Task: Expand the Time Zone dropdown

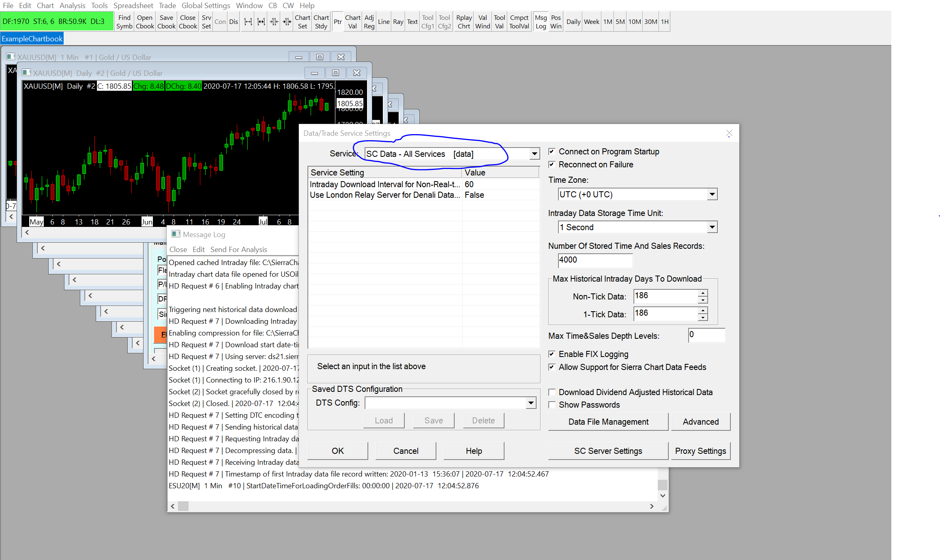Action: click(x=712, y=195)
